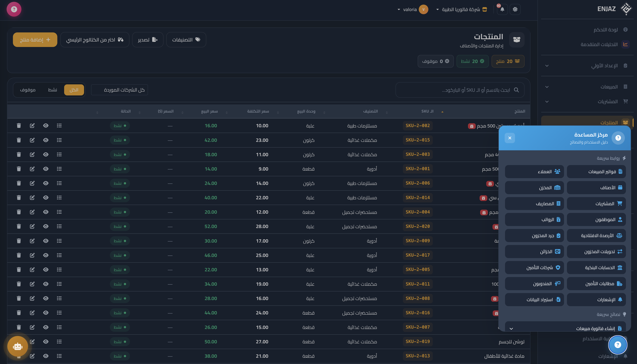View product SKU-2-001 eye icon

tap(46, 169)
